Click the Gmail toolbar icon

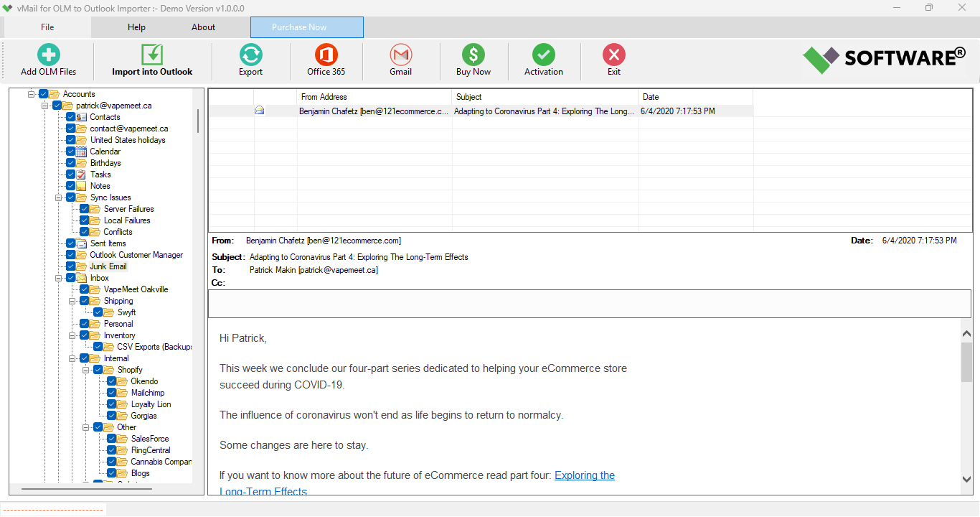tap(401, 55)
